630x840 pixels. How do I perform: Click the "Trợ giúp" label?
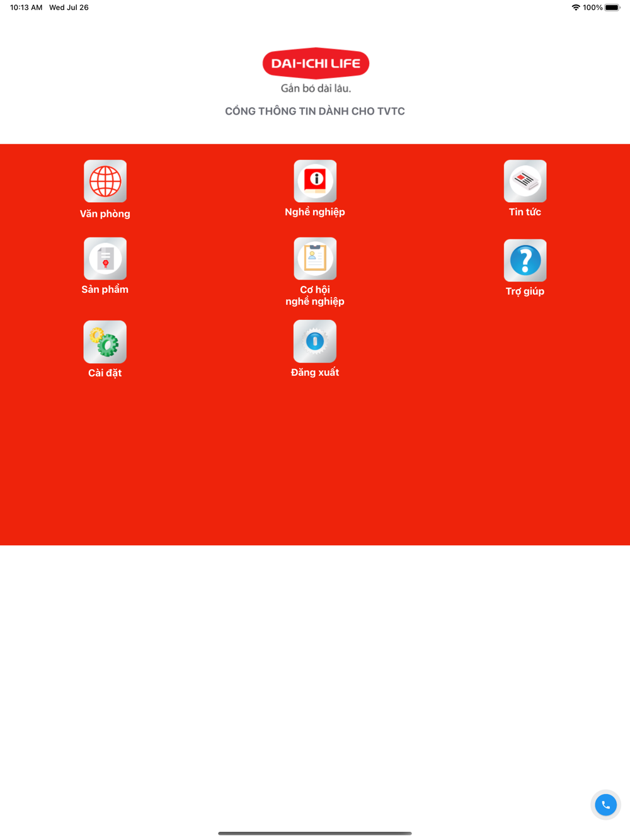(x=525, y=292)
